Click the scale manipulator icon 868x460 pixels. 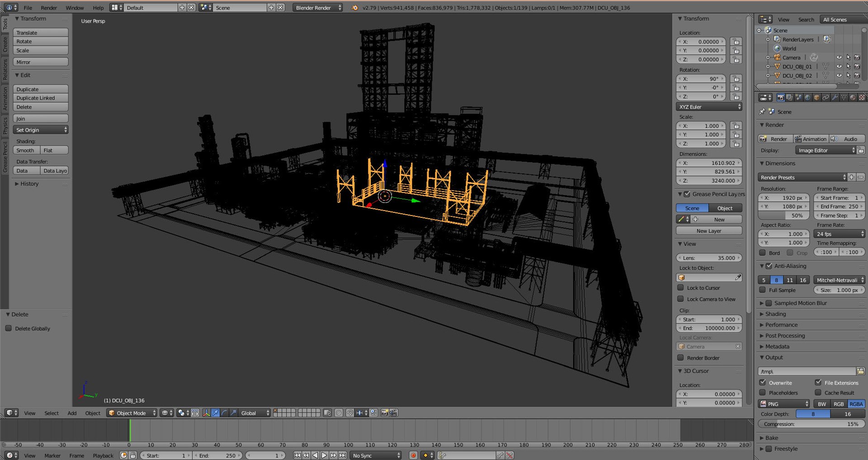233,413
